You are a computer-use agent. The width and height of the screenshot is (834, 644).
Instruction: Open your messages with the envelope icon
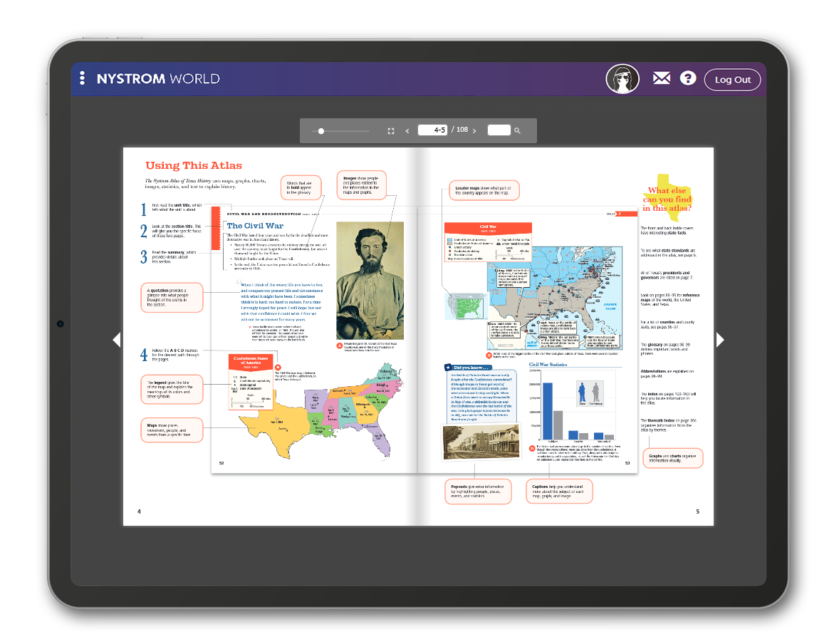(661, 78)
